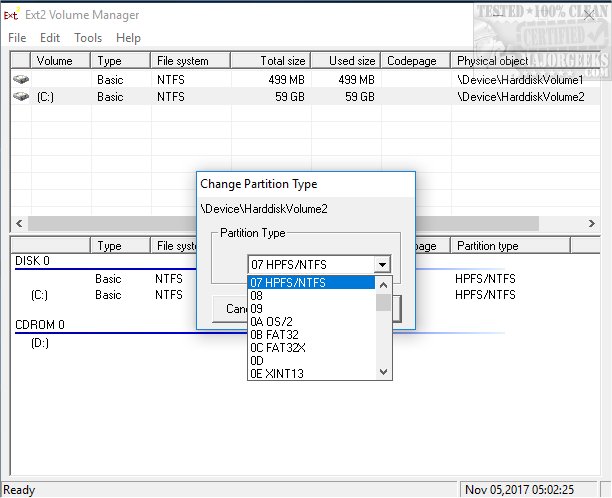Sort by the Type column header in volume list
Screen dimensions: 612x498
click(120, 60)
